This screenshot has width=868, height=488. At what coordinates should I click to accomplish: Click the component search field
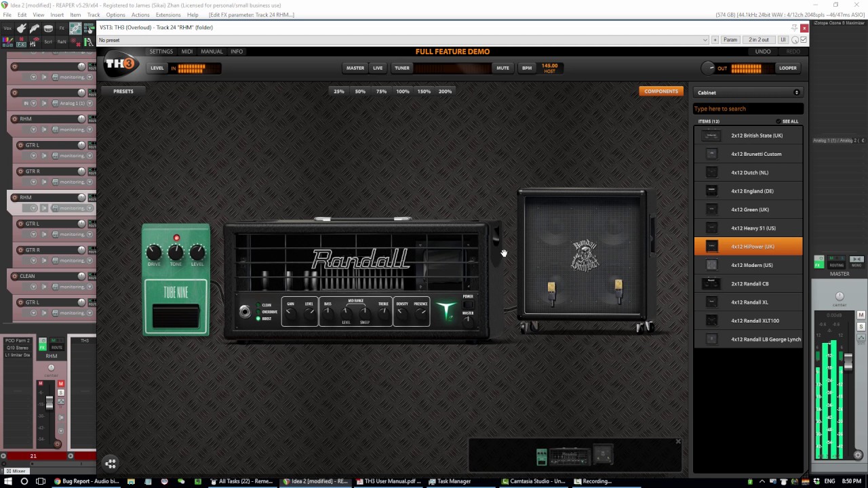click(748, 108)
